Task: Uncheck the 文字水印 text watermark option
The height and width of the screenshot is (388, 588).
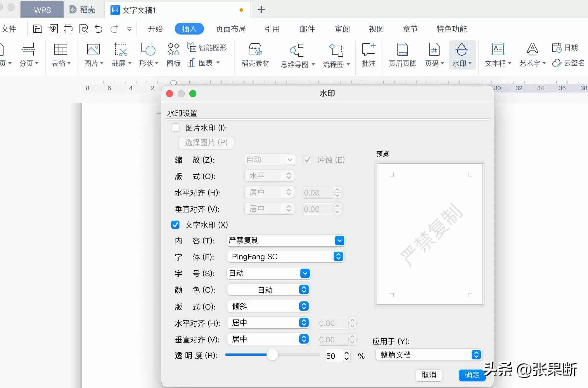Action: [175, 225]
